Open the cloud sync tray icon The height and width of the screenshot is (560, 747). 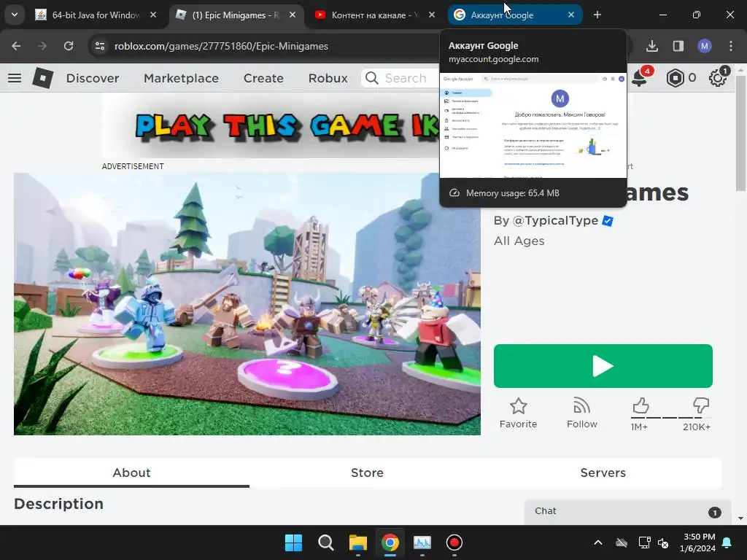coord(622,542)
